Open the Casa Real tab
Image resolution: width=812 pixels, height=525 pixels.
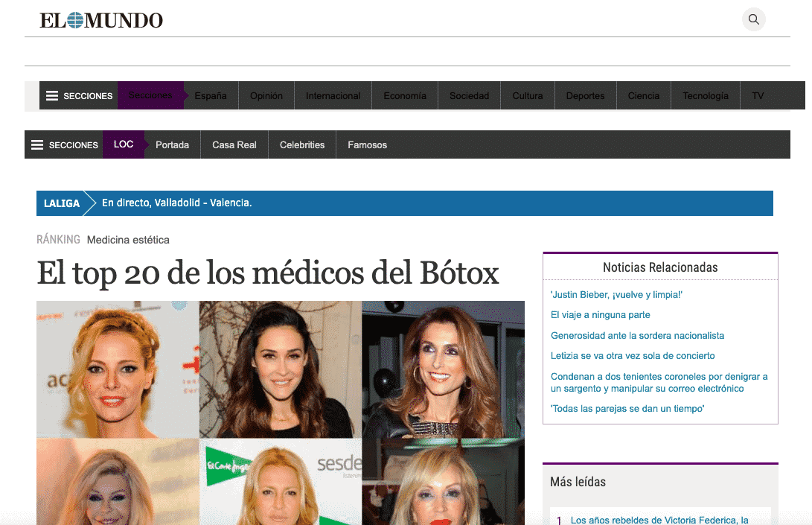coord(234,145)
